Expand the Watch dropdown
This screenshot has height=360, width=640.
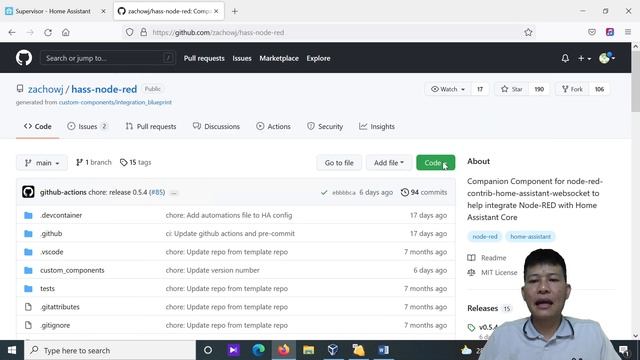click(x=448, y=89)
